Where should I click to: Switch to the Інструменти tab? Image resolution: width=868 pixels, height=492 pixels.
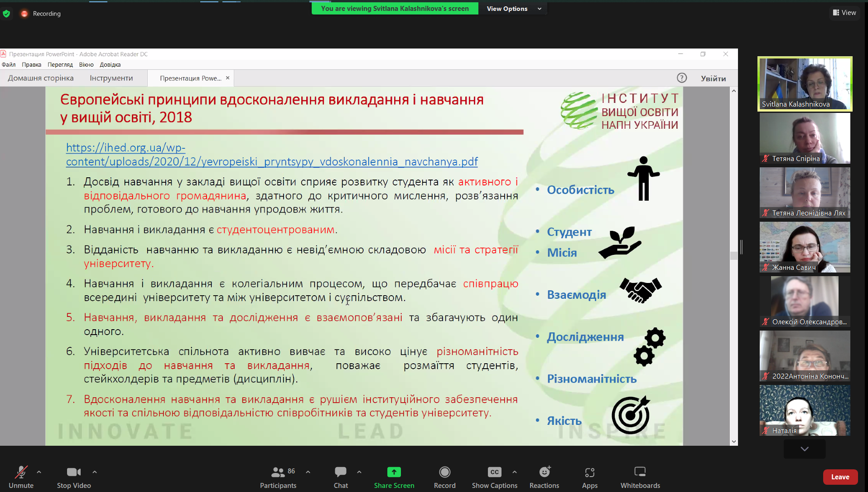111,78
